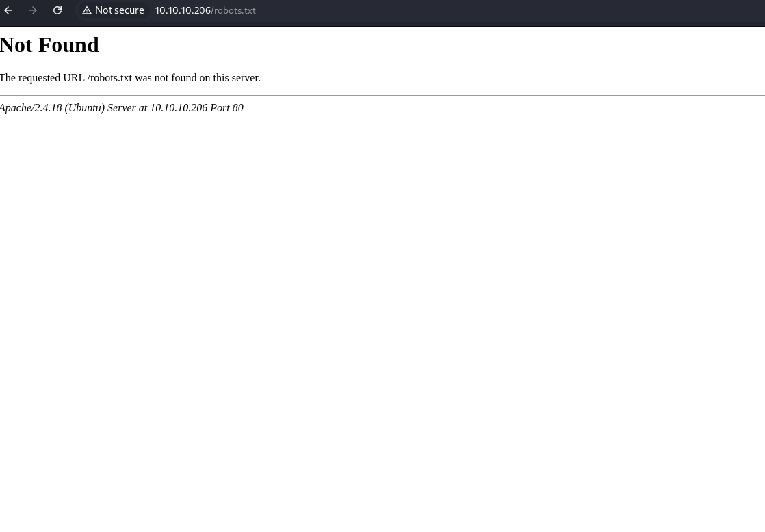Reload the robots.txt page
This screenshot has height=532, width=765.
pos(57,10)
